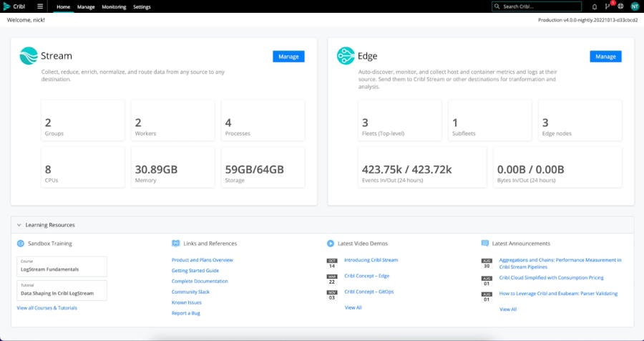The height and width of the screenshot is (341, 644).
Task: Click the Stream product logo
Action: coord(29,56)
